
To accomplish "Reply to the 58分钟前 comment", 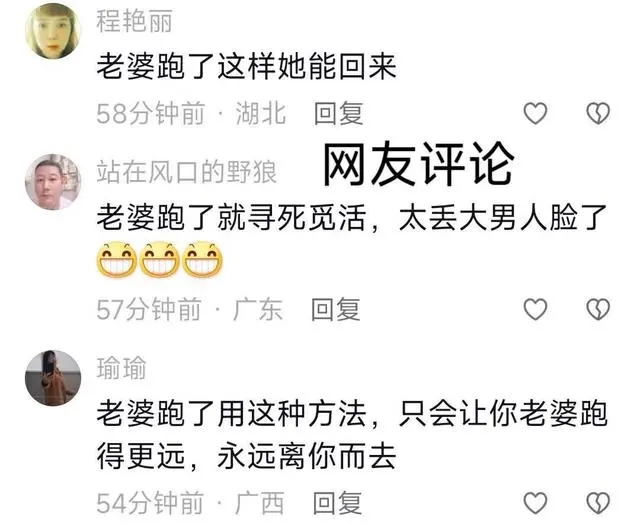I will coord(338,113).
